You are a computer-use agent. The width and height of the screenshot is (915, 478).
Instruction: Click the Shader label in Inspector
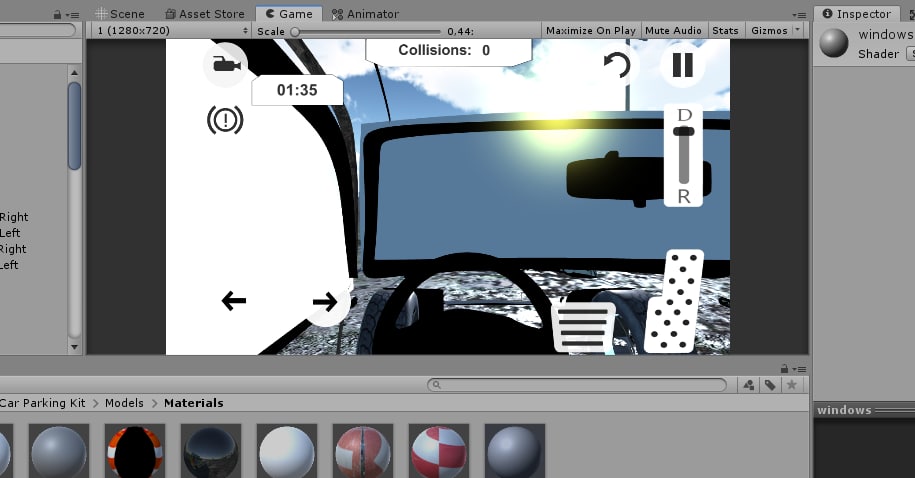[878, 54]
